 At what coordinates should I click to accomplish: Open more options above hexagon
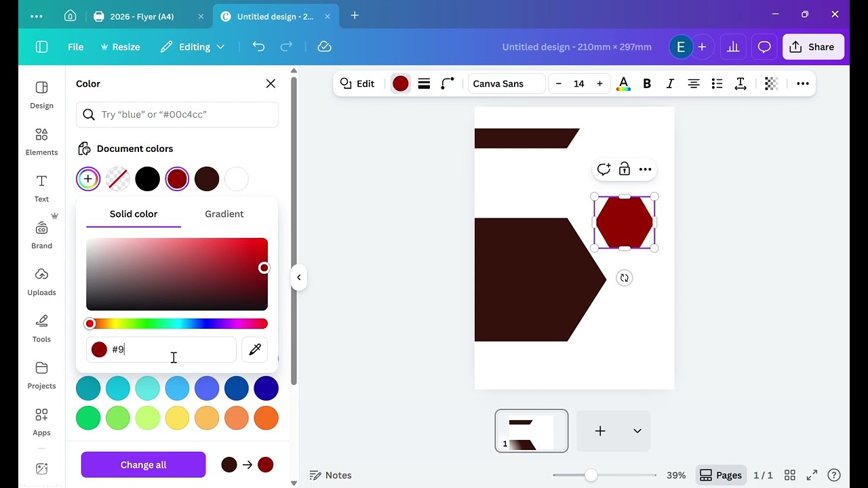[x=646, y=169]
